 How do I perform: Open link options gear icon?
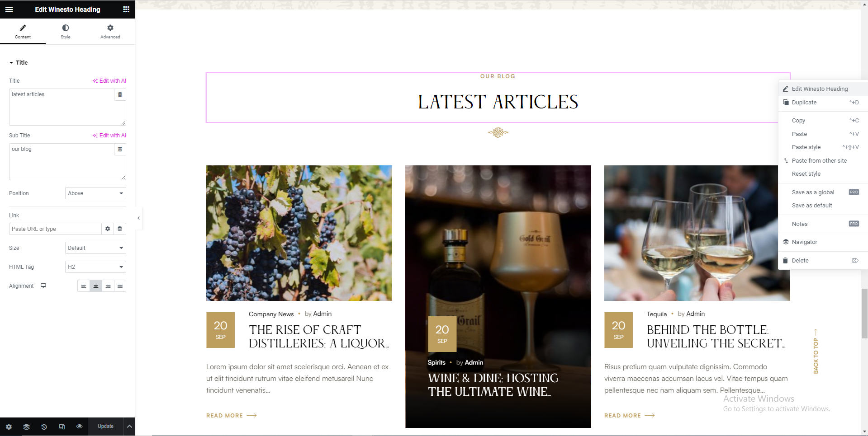click(x=108, y=229)
